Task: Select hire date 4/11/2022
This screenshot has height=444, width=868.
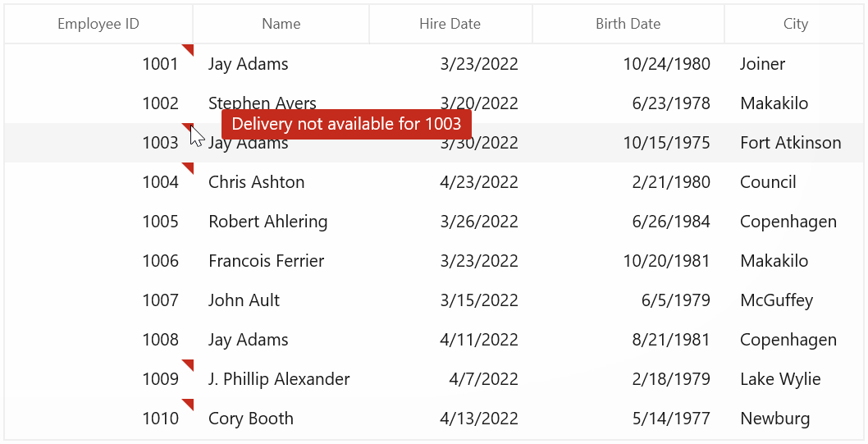Action: click(x=479, y=340)
